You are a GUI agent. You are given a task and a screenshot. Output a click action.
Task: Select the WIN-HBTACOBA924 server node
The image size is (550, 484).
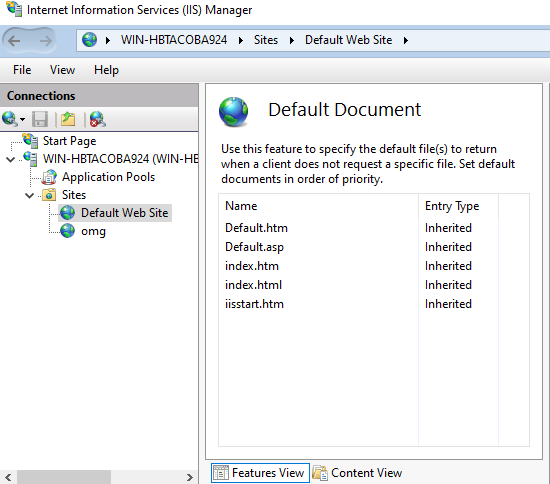121,159
